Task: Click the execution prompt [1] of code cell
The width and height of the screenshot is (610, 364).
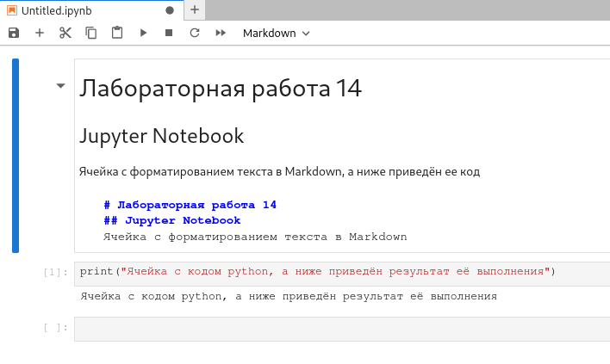Action: [54, 273]
